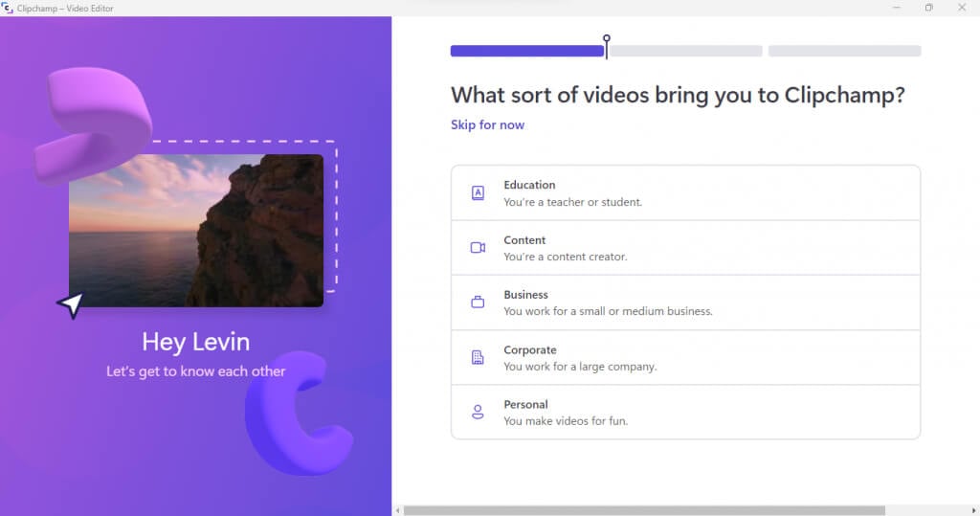Click first filled progress bar segment
This screenshot has width=980, height=516.
click(527, 52)
